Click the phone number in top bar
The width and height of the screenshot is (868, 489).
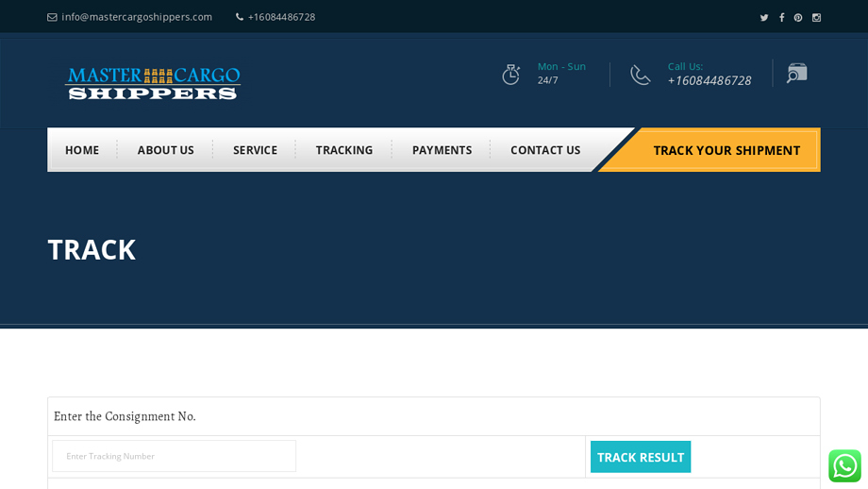pyautogui.click(x=281, y=17)
